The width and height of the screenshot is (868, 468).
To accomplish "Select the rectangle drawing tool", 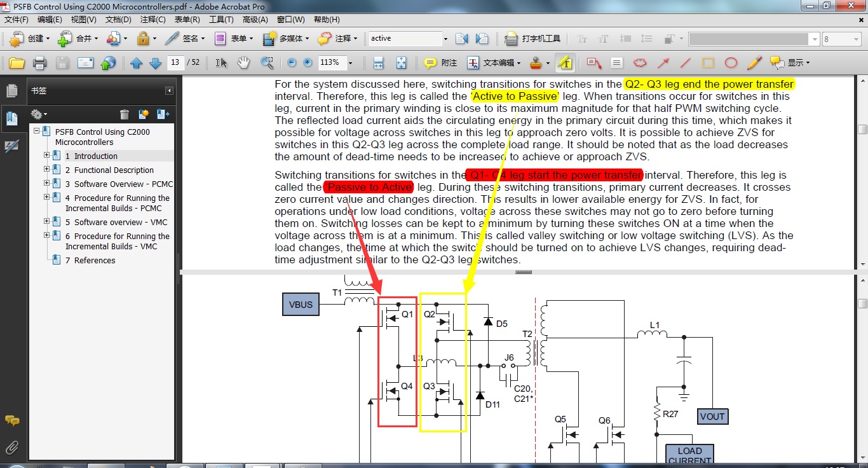I will click(708, 63).
